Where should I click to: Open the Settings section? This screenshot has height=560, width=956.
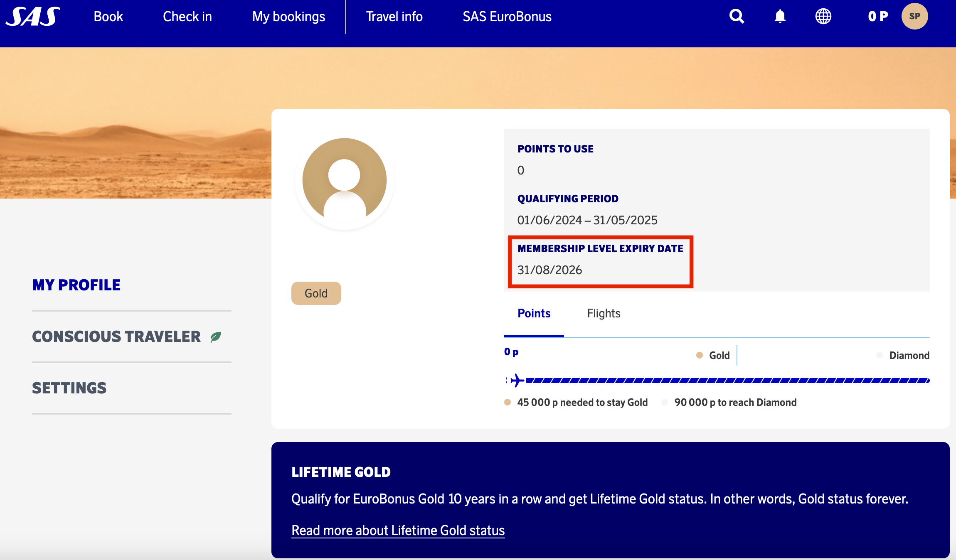pos(69,388)
